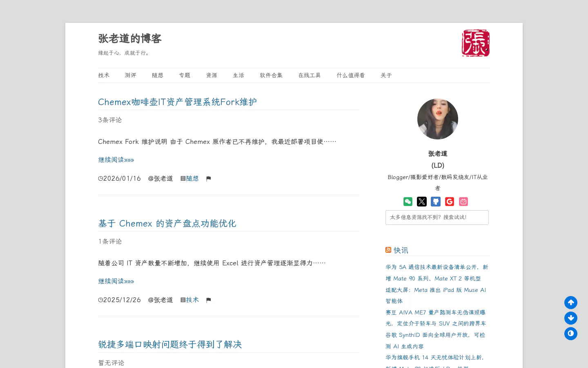Open the 什么值得看 menu item

351,75
